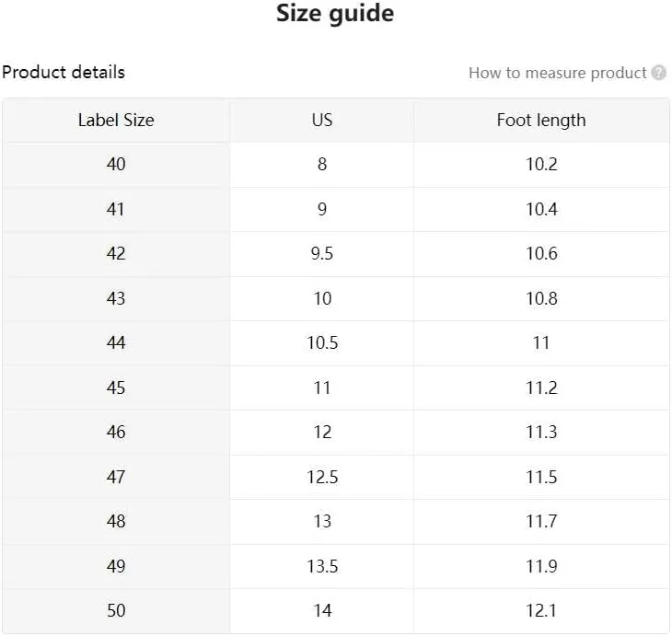
Task: Select the US size 12.5 cell
Action: coord(322,477)
